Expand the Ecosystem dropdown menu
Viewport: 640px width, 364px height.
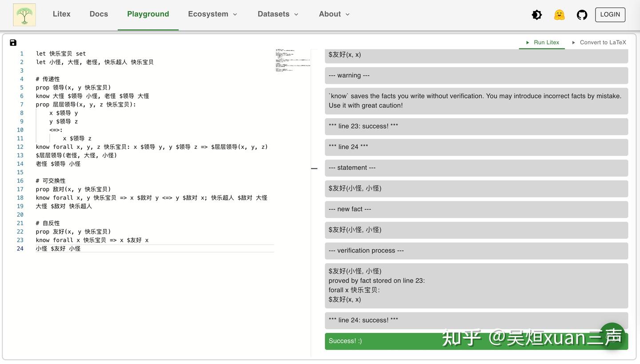click(x=212, y=14)
